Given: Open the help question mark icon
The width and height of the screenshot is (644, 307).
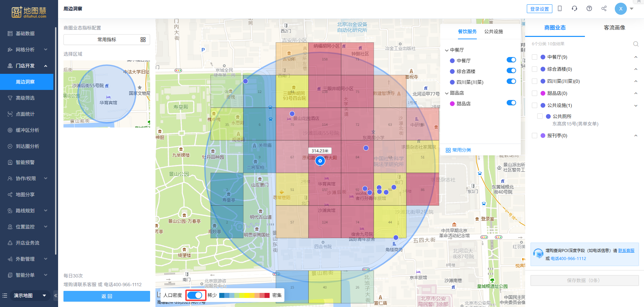Looking at the screenshot, I should [589, 9].
